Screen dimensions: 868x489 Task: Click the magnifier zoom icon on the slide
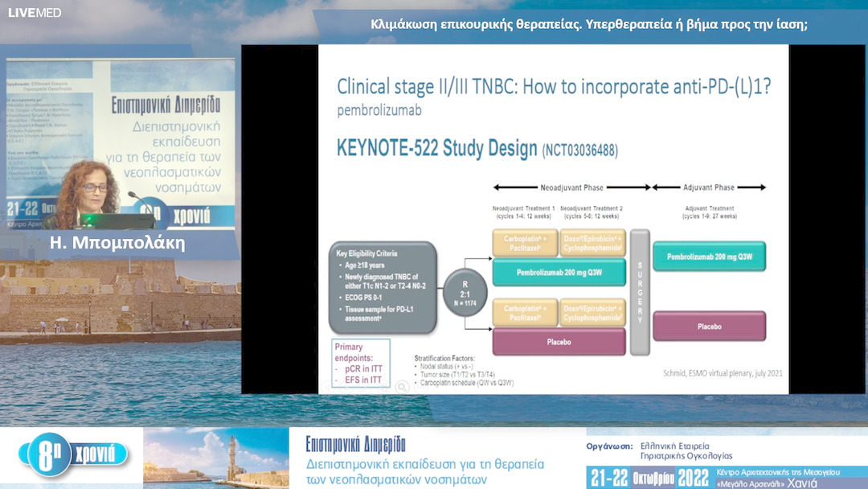click(x=402, y=387)
